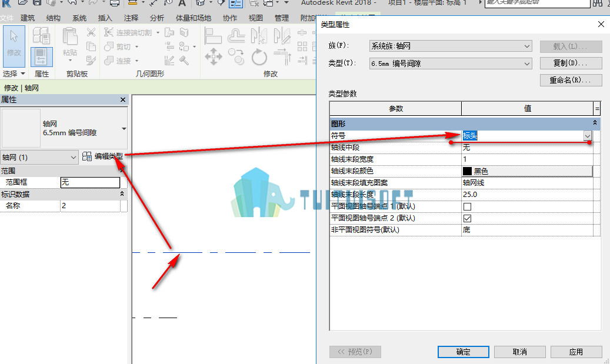
Task: Click the 轴线末段颜色 black color swatch
Action: click(x=467, y=171)
